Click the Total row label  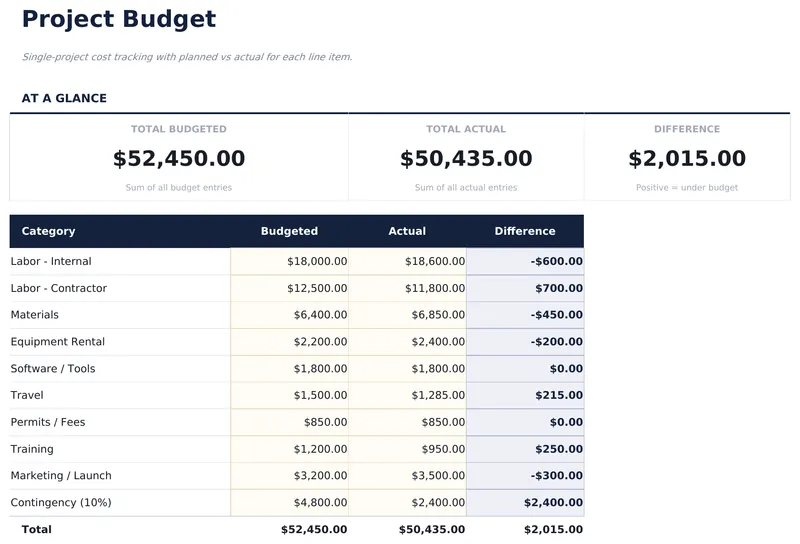(x=37, y=529)
